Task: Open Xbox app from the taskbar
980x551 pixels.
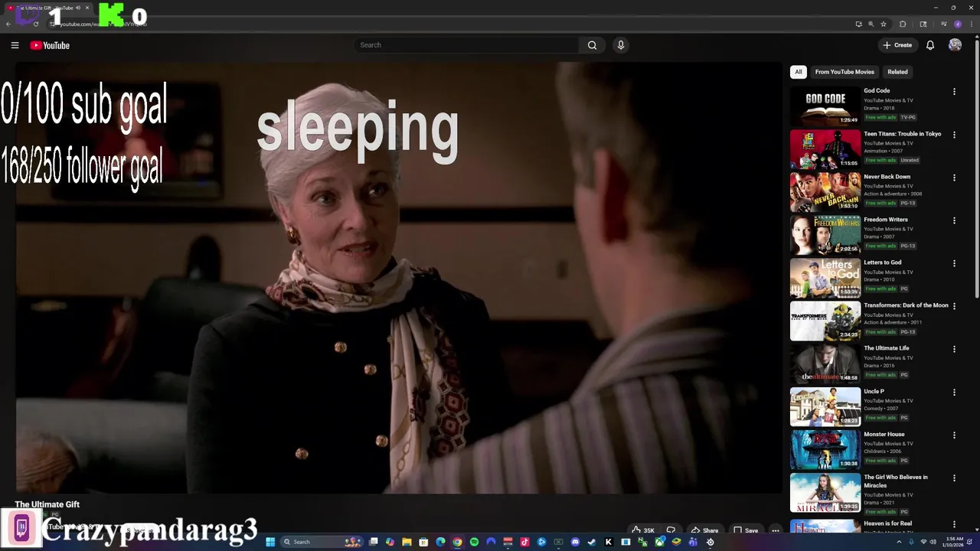Action: [659, 542]
